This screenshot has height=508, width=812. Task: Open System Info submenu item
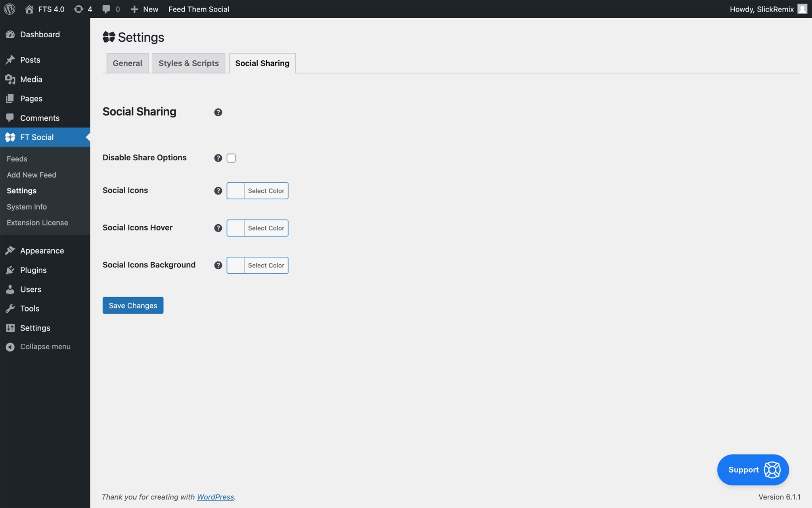(27, 207)
